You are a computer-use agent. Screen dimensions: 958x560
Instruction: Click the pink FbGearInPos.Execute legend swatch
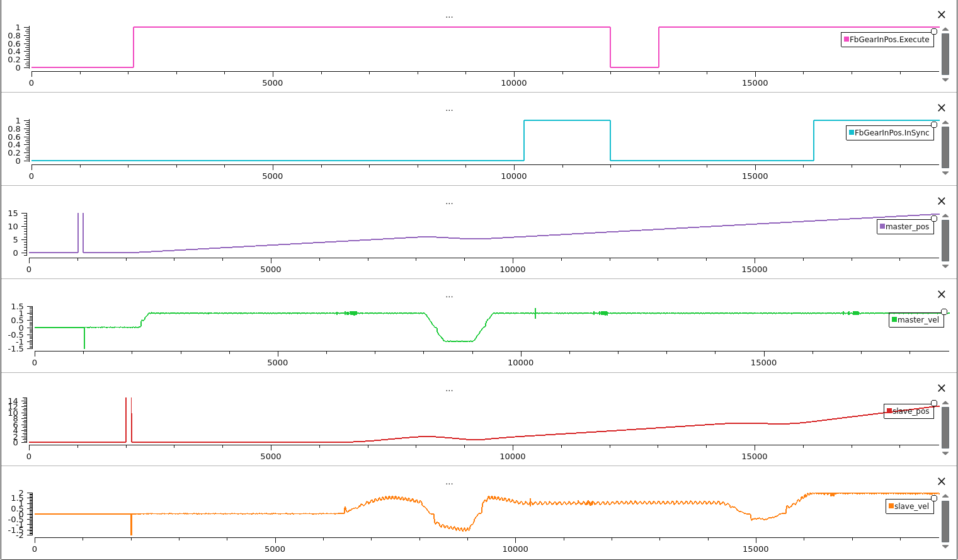(x=846, y=40)
